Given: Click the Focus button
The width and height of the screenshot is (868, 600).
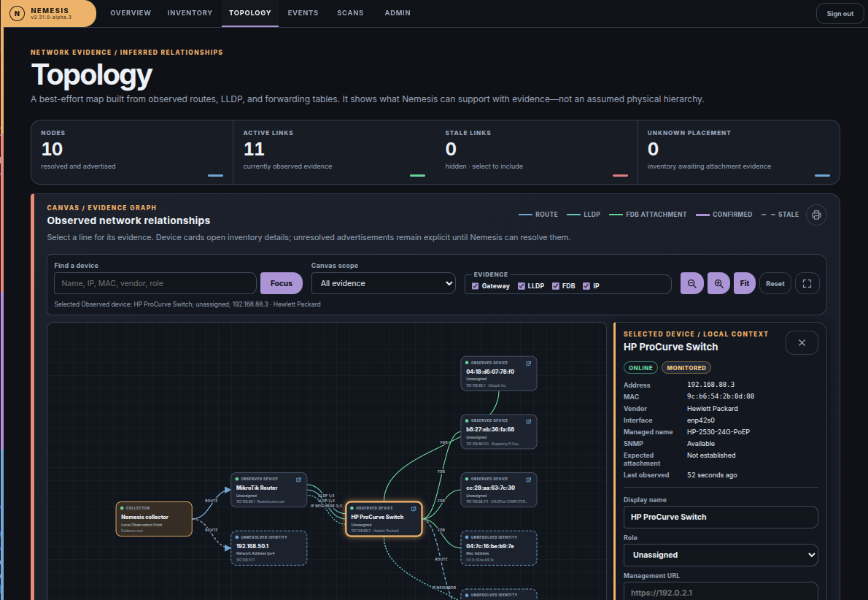Looking at the screenshot, I should pos(282,283).
